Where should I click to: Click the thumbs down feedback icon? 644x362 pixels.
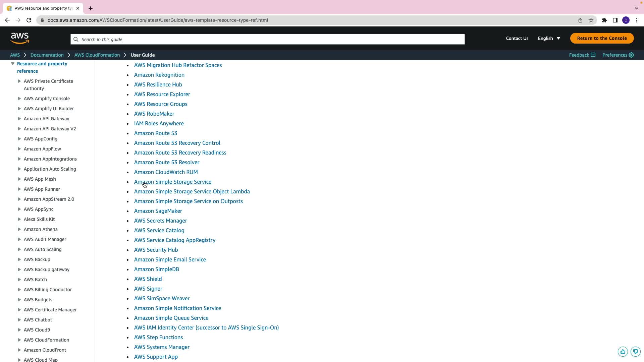click(x=635, y=352)
